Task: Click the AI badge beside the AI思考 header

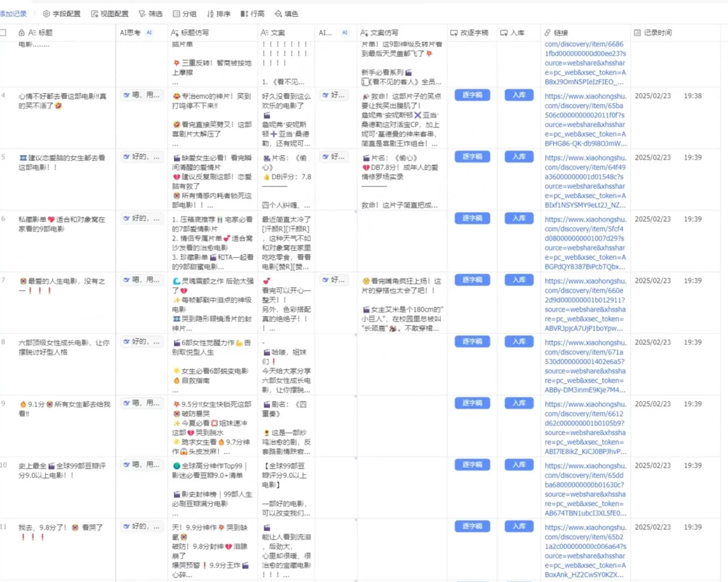Action: [x=149, y=32]
